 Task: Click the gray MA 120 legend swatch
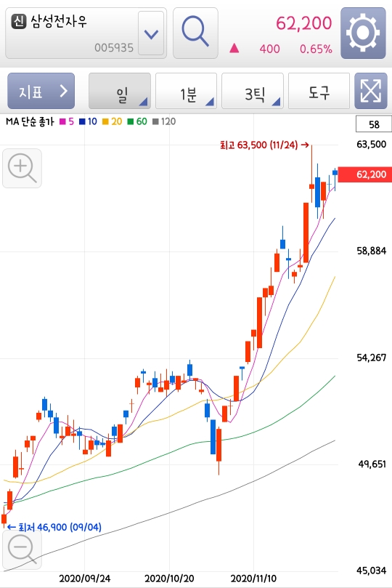(x=155, y=121)
